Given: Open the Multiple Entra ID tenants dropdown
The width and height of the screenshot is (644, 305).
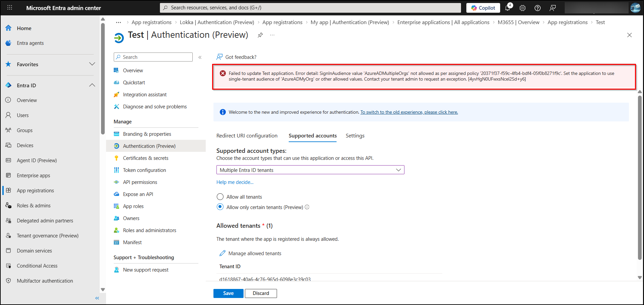Looking at the screenshot, I should (x=310, y=170).
